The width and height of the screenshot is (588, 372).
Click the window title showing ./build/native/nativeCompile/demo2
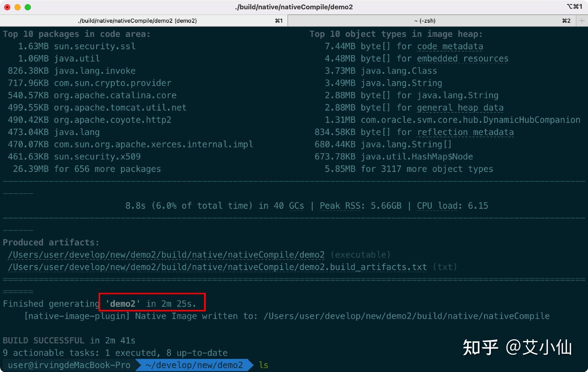(x=294, y=7)
